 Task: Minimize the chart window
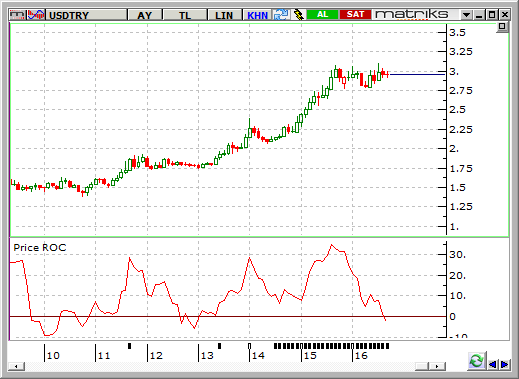pyautogui.click(x=479, y=15)
